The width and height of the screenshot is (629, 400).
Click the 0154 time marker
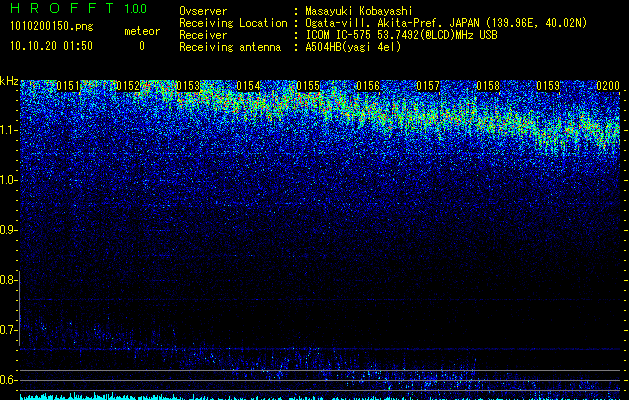click(x=248, y=86)
